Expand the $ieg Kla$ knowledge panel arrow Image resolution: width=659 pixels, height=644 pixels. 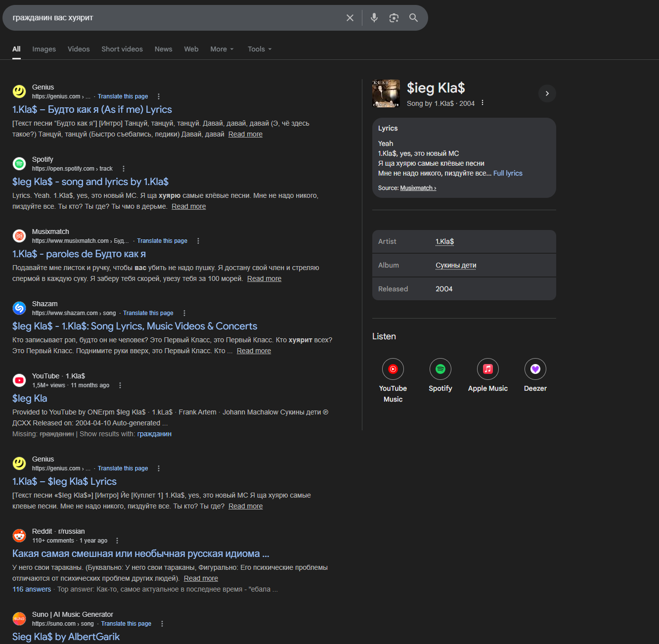coord(547,93)
